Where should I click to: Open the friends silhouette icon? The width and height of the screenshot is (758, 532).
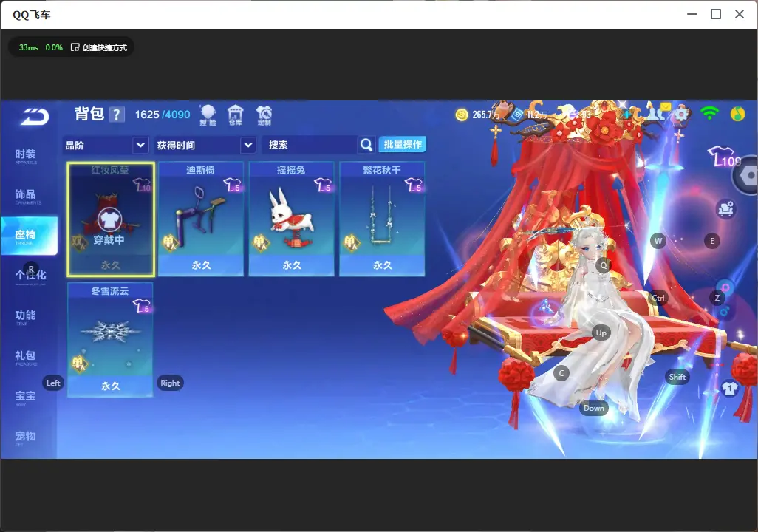point(655,114)
